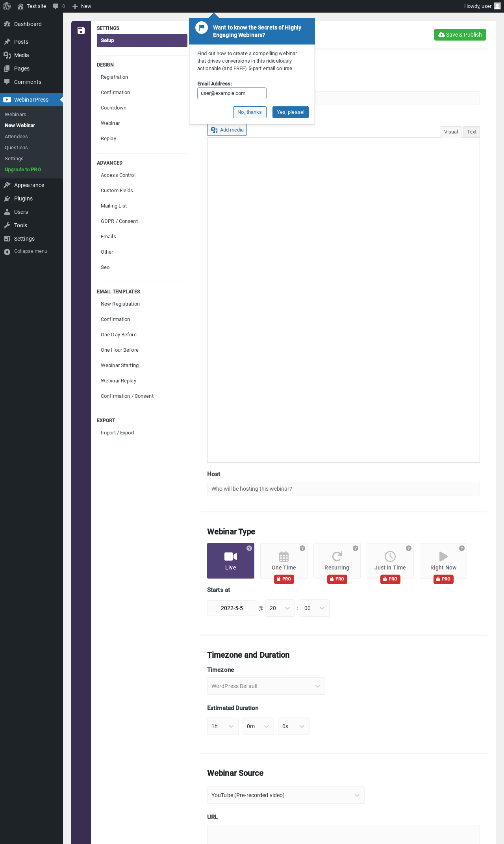Click the webinar source URL field
The image size is (504, 844).
pos(343,834)
